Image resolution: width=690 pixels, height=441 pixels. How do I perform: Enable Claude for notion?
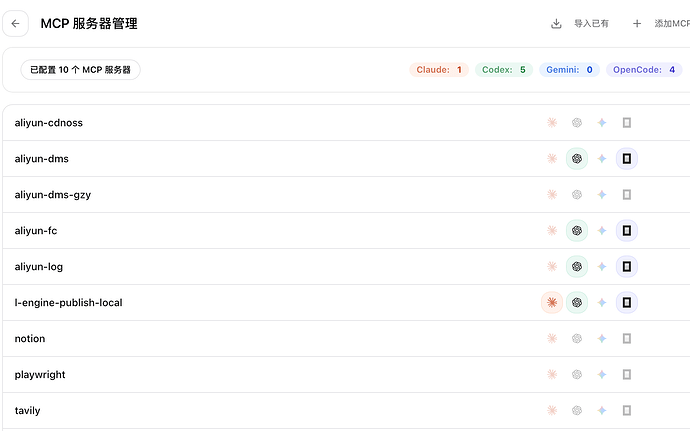tap(552, 338)
